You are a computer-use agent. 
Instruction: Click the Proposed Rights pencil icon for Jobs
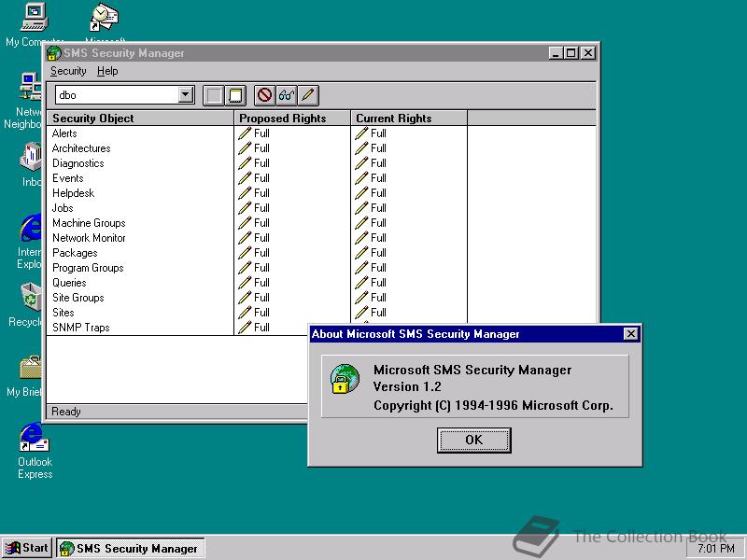point(245,208)
